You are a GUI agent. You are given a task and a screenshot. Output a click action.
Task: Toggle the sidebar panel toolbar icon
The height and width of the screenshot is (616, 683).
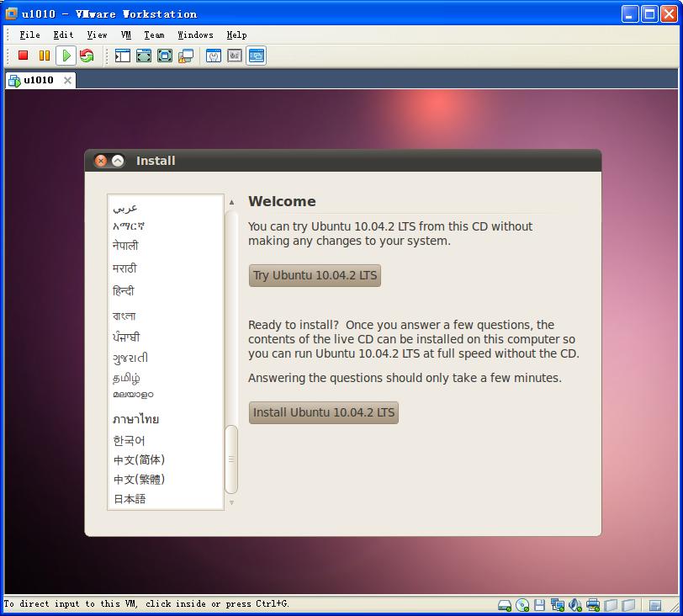123,56
